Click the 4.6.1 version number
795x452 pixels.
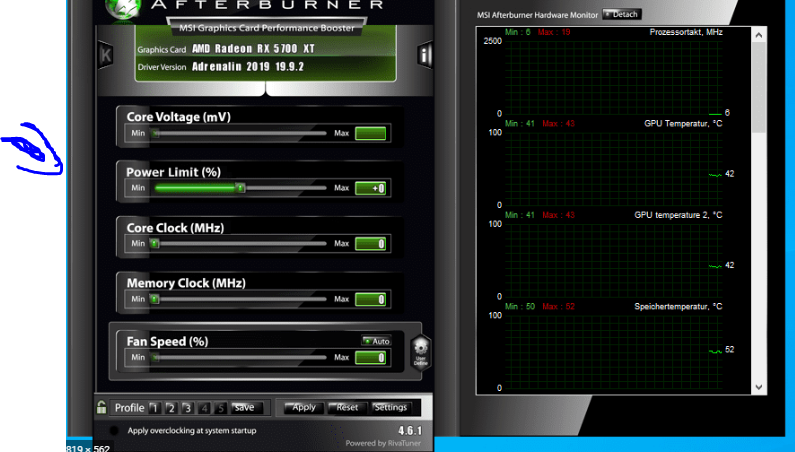coord(410,431)
